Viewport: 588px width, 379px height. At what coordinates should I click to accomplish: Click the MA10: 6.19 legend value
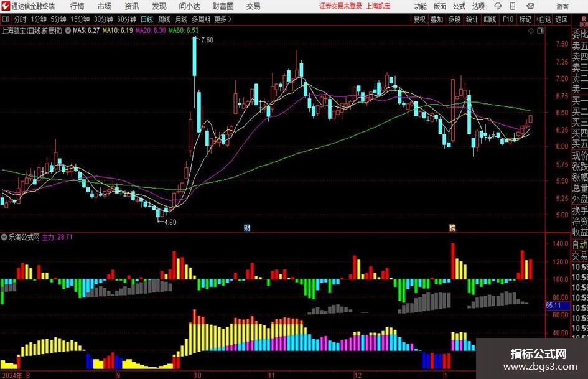point(118,30)
